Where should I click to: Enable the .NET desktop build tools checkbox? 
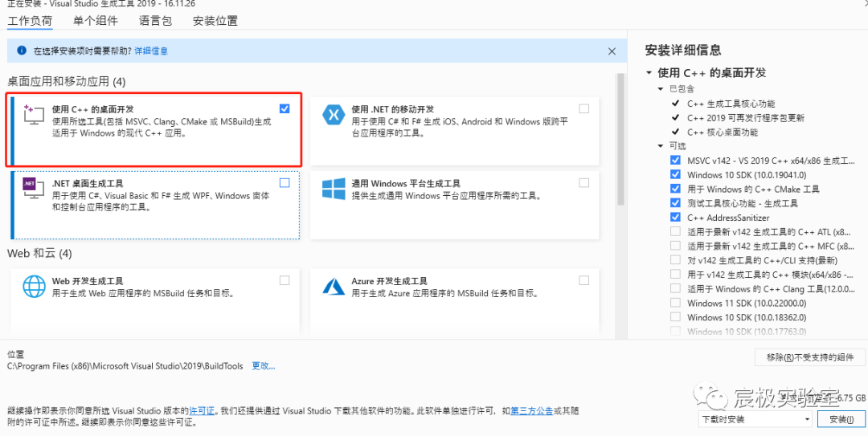tap(285, 182)
